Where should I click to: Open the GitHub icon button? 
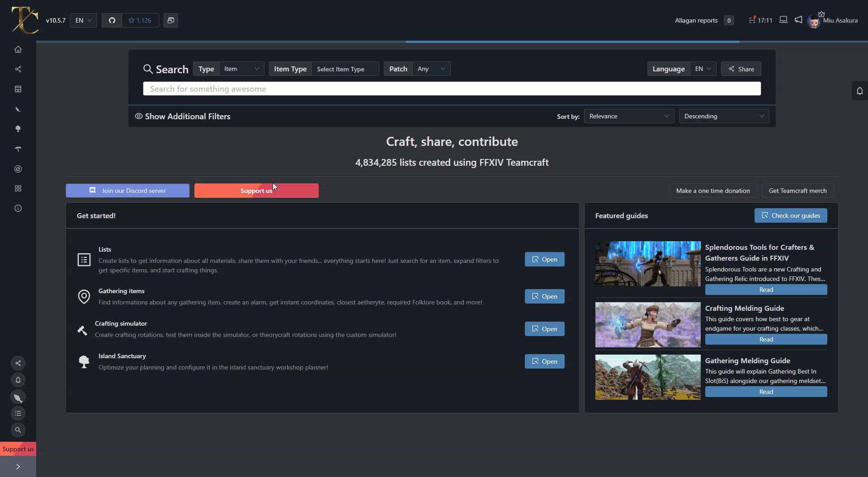[x=112, y=20]
